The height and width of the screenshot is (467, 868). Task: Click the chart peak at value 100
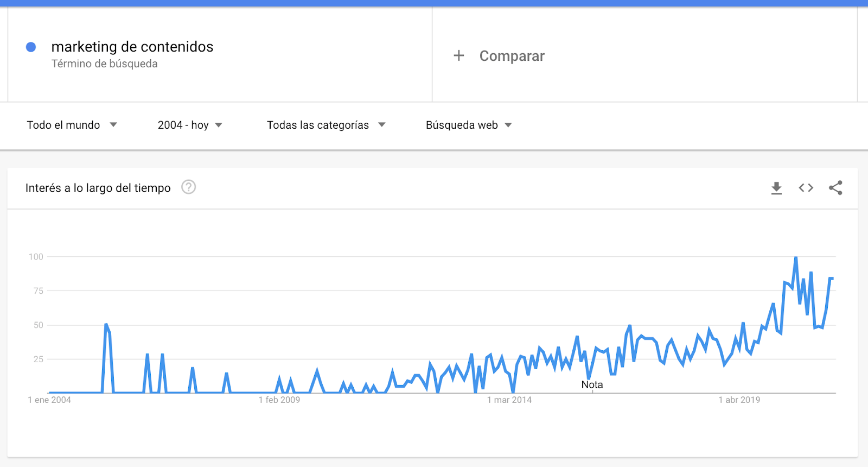pyautogui.click(x=796, y=257)
